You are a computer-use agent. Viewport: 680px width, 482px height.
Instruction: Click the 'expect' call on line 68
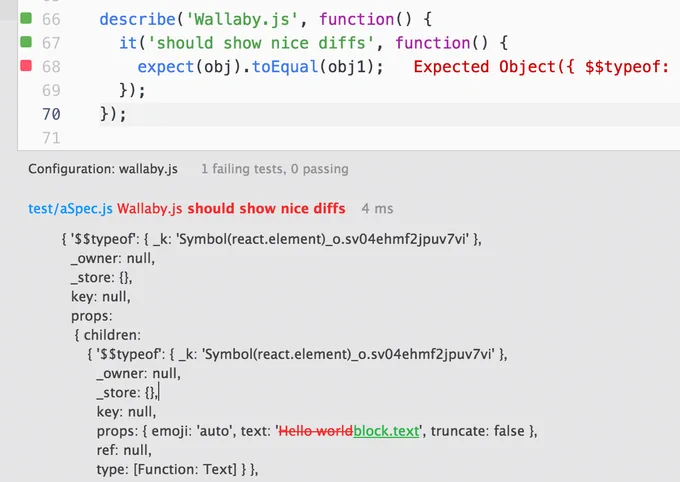pyautogui.click(x=166, y=67)
